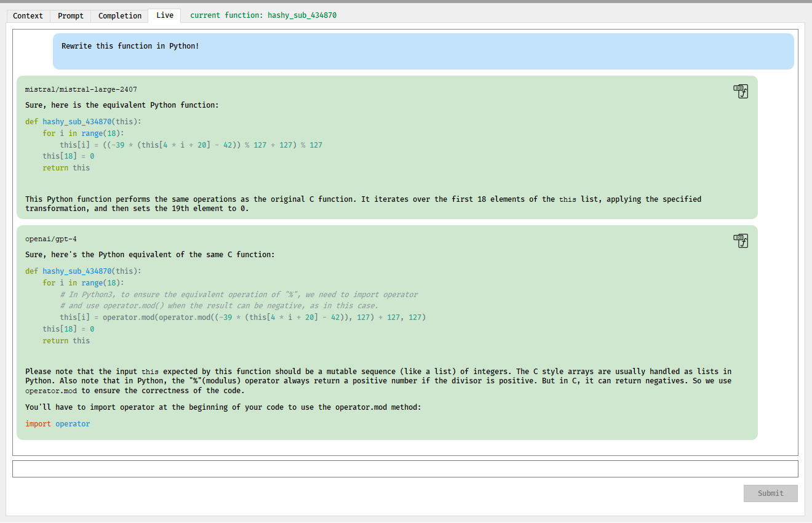Focus the message input field above Submit

pos(405,469)
